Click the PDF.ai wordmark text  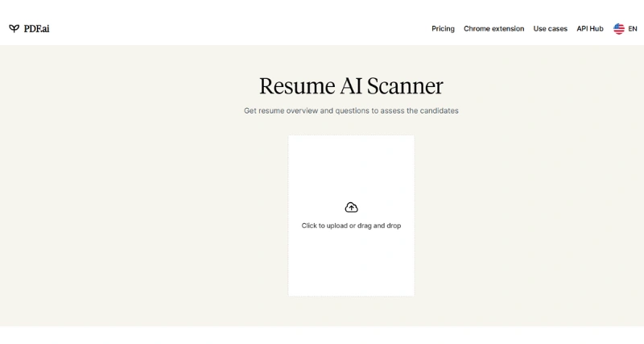[x=36, y=28]
